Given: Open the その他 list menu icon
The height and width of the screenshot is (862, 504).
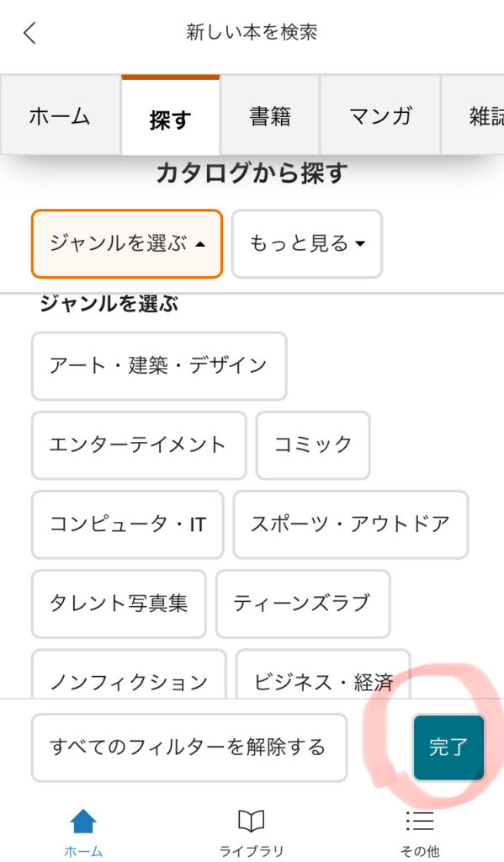Looking at the screenshot, I should click(x=420, y=821).
